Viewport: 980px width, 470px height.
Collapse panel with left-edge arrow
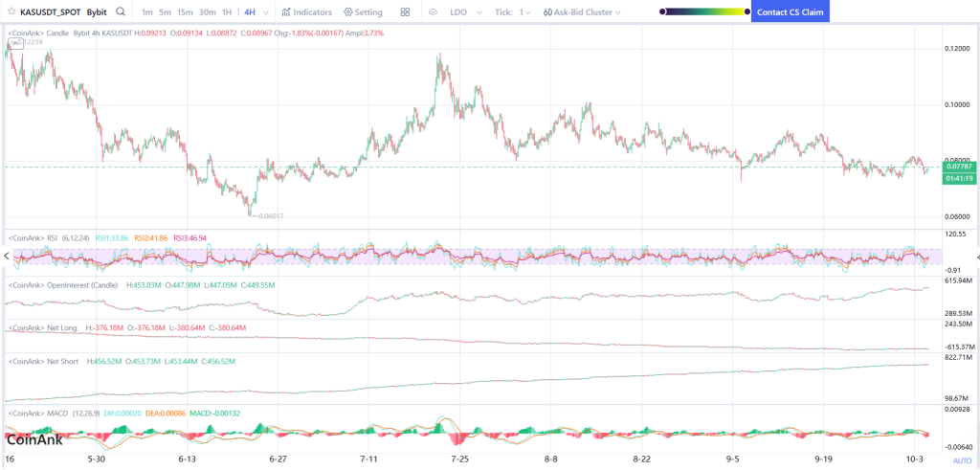(7, 256)
